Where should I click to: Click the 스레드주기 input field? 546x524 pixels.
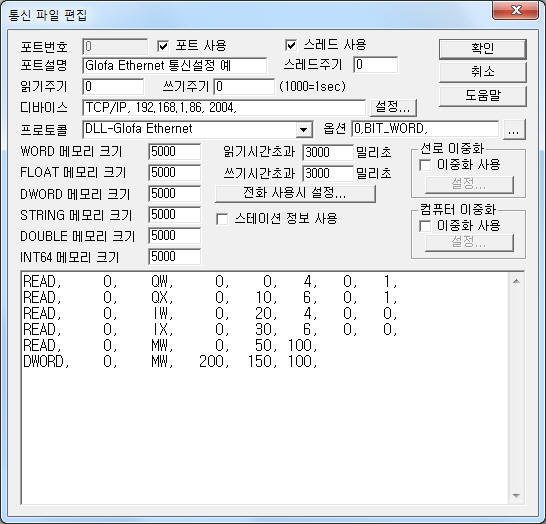(x=376, y=65)
